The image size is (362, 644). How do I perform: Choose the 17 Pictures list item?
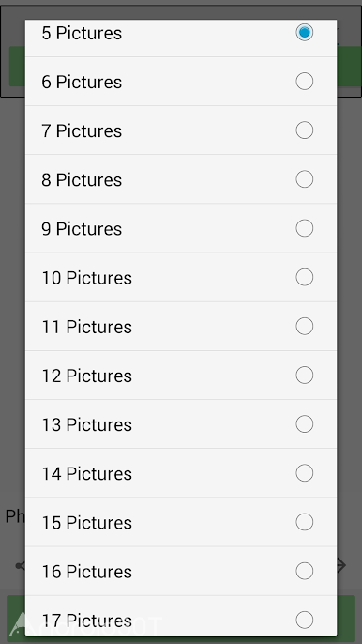[181, 616]
